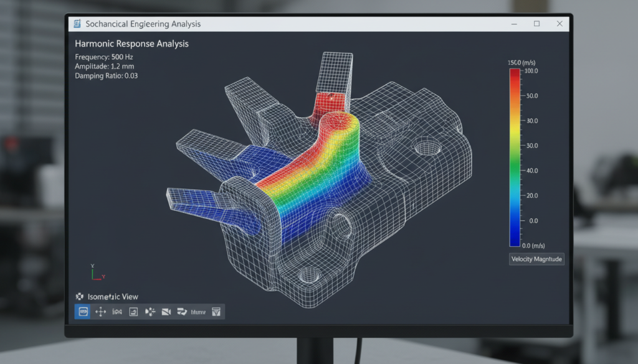This screenshot has height=364, width=638.
Task: Click the Amplitude 1.2 mm text
Action: tap(104, 66)
